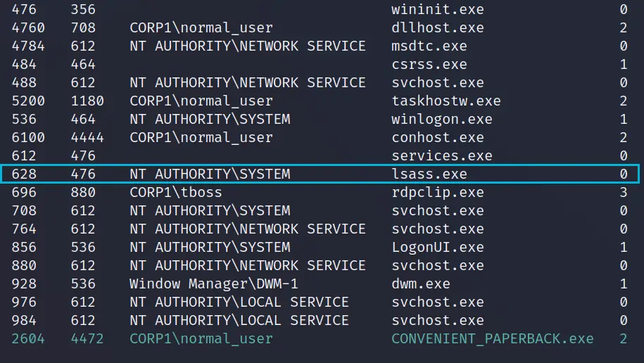Select parent PID 1180 in taskhostw.exe row
644x363 pixels.
(87, 101)
